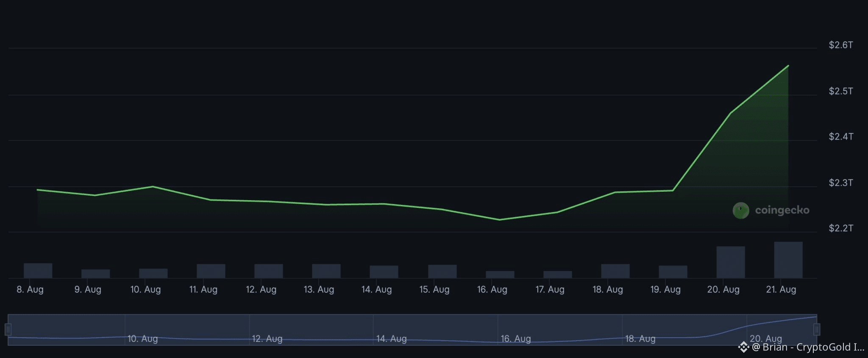Select the 12. Aug main axis label
The height and width of the screenshot is (358, 868).
pos(261,290)
